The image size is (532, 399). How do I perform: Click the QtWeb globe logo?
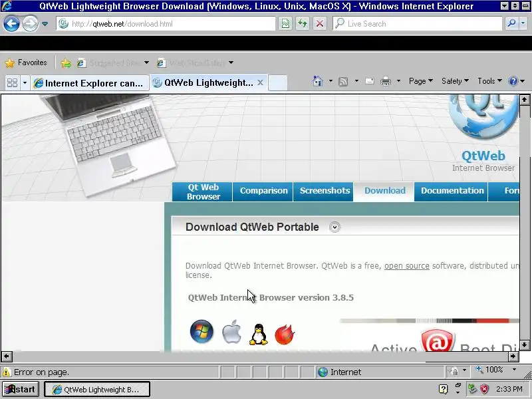coord(484,116)
